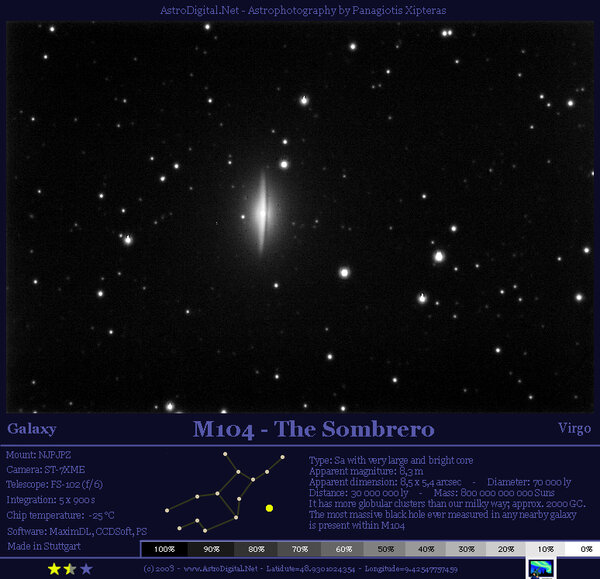This screenshot has height=579, width=600.
Task: Click the 'Galaxy' object type label
Action: click(x=32, y=429)
